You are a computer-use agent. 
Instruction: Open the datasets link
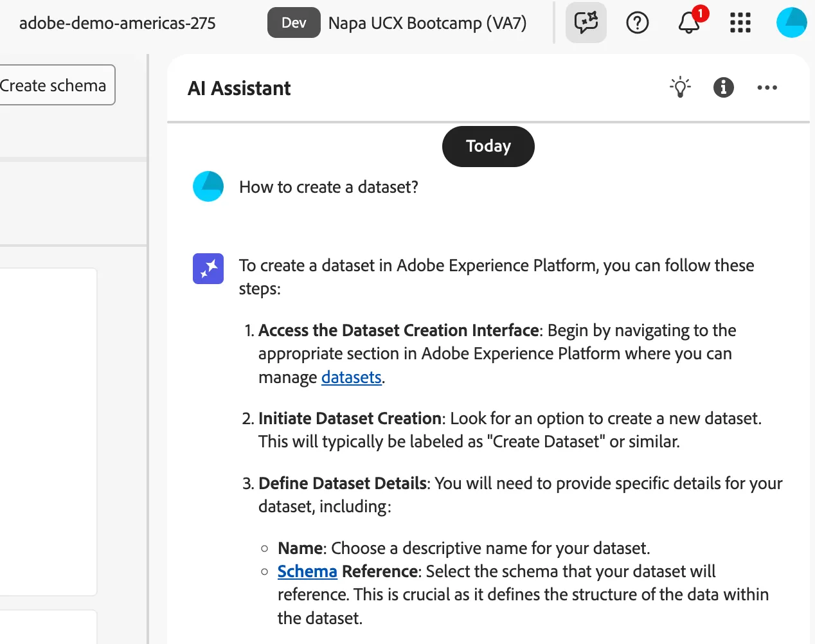coord(352,377)
